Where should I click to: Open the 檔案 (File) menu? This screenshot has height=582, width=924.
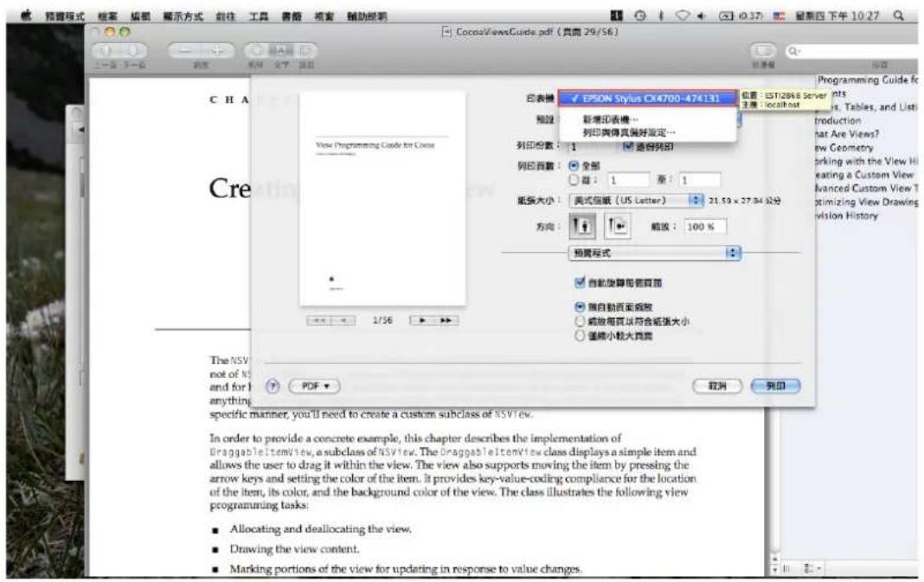[108, 16]
